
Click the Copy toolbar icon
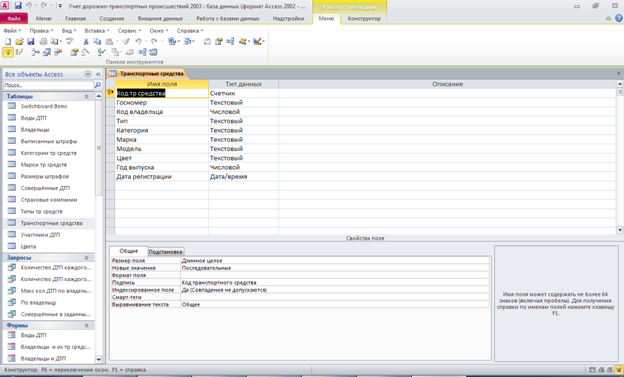[x=97, y=41]
